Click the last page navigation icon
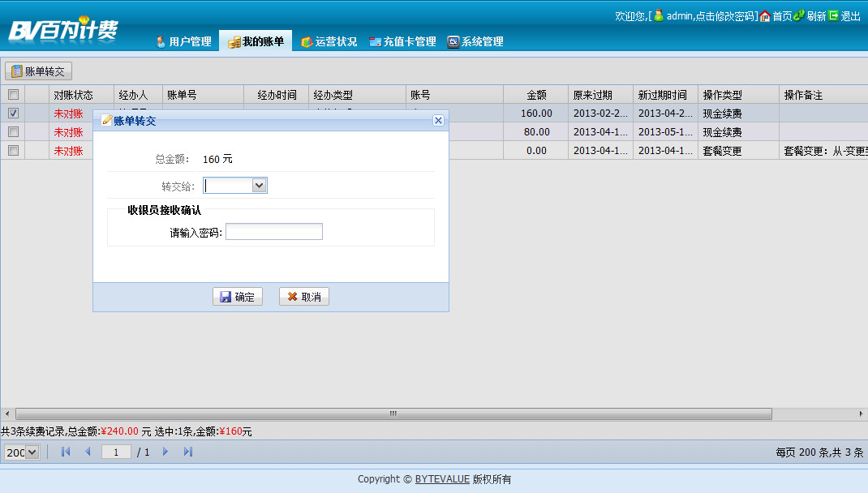 point(188,452)
